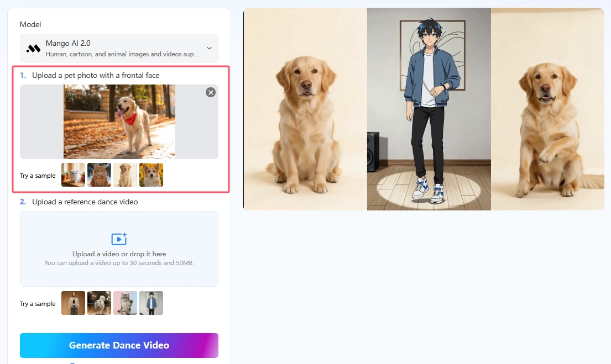
Task: Click Generate Dance Video button
Action: tap(119, 345)
